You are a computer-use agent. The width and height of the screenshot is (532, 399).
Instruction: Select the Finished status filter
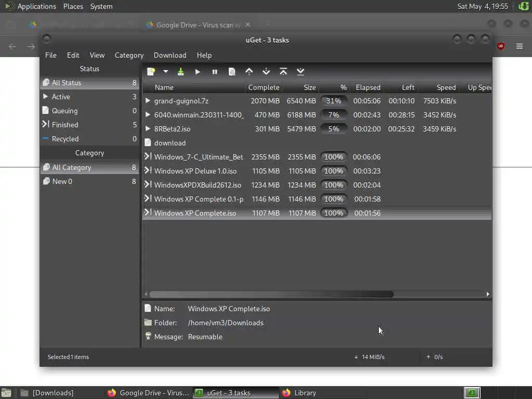click(89, 125)
